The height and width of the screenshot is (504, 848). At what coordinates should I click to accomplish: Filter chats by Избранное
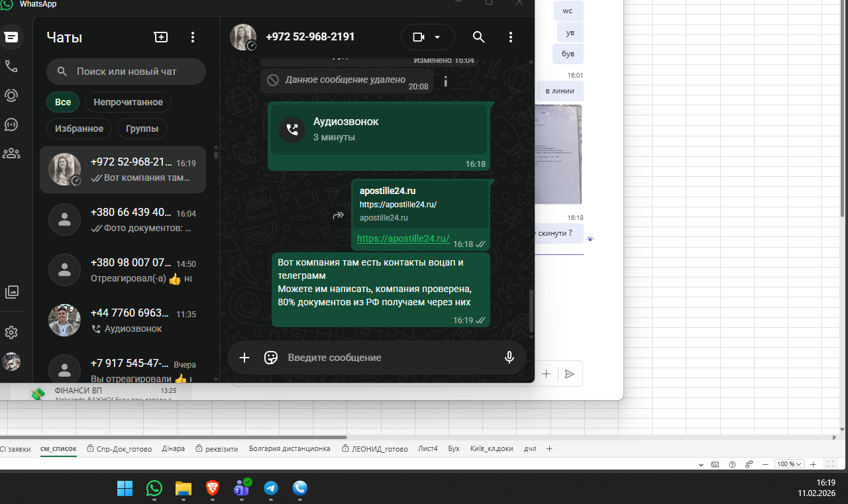tap(79, 128)
